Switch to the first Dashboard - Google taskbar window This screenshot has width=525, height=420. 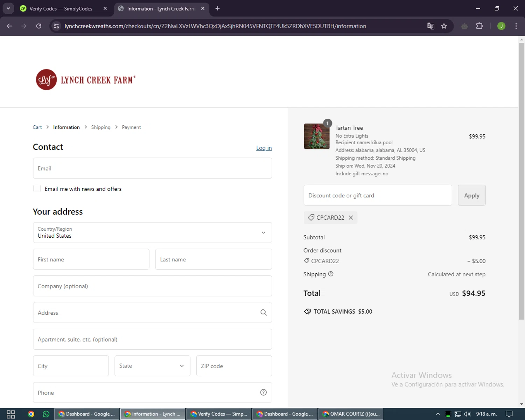point(87,414)
